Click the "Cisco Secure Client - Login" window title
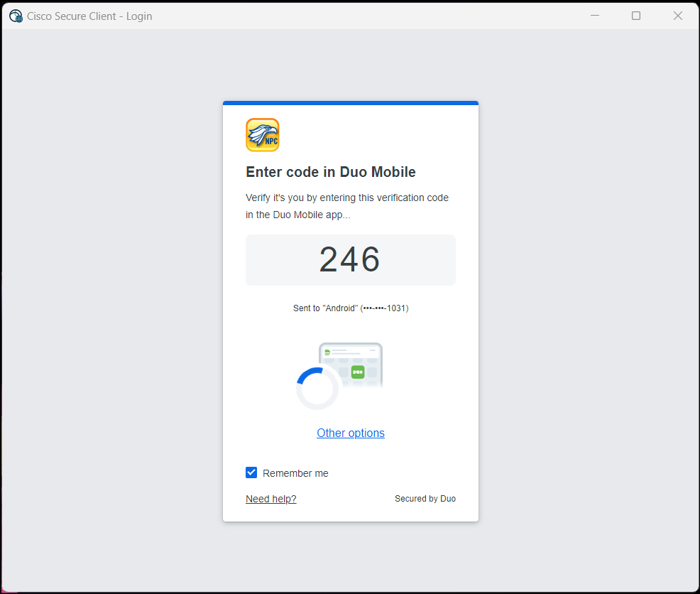The image size is (700, 594). click(x=89, y=16)
